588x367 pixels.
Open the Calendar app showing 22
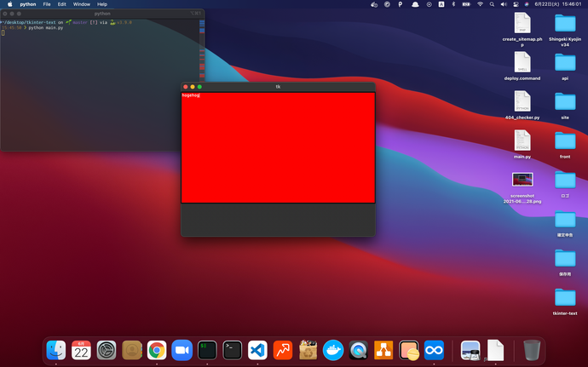click(81, 350)
